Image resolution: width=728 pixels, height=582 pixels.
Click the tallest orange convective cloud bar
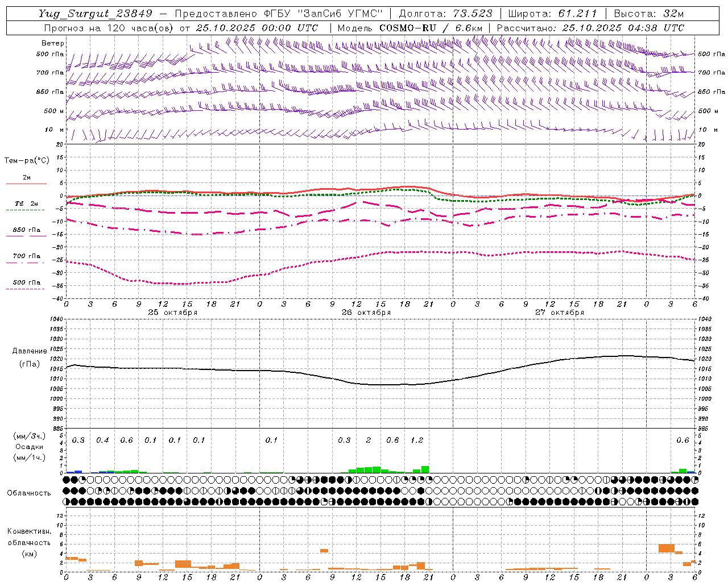tap(667, 548)
